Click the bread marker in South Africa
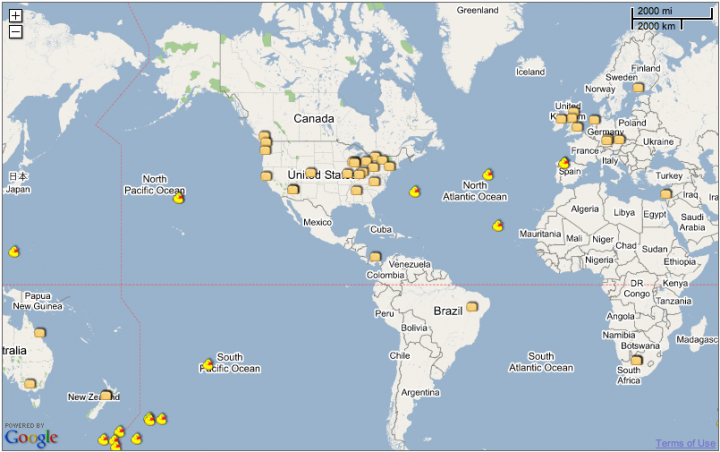Screen dimensions: 720x452 coord(636,360)
